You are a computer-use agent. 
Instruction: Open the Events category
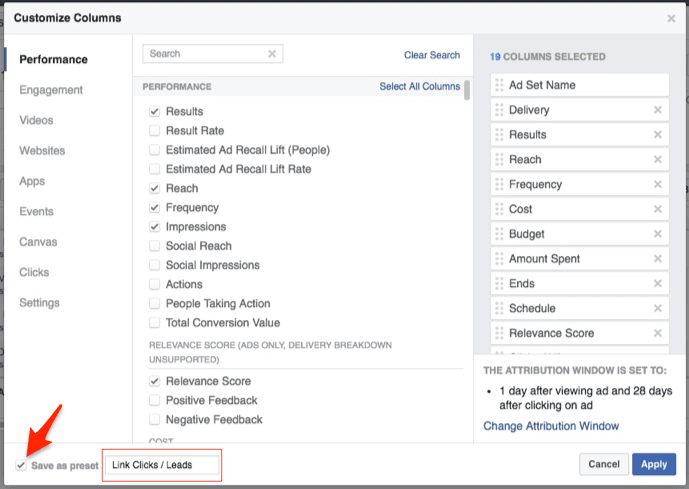click(36, 211)
